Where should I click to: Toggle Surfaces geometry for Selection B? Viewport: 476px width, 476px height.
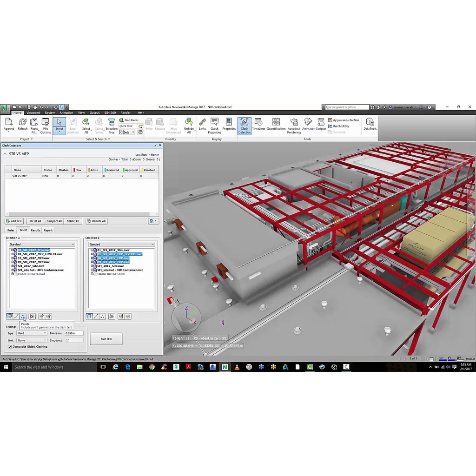[x=89, y=316]
